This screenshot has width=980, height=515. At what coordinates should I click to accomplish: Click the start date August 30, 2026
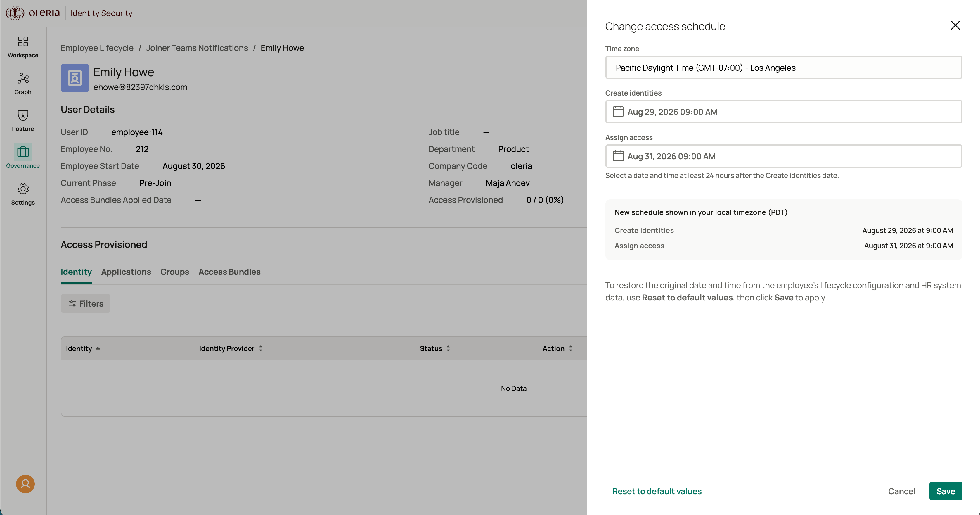click(194, 166)
